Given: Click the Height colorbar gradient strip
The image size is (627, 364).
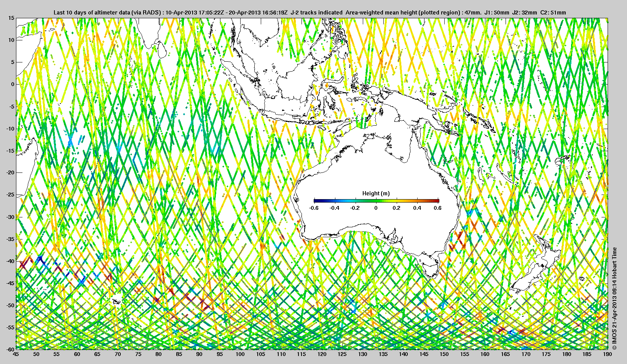Looking at the screenshot, I should 376,201.
